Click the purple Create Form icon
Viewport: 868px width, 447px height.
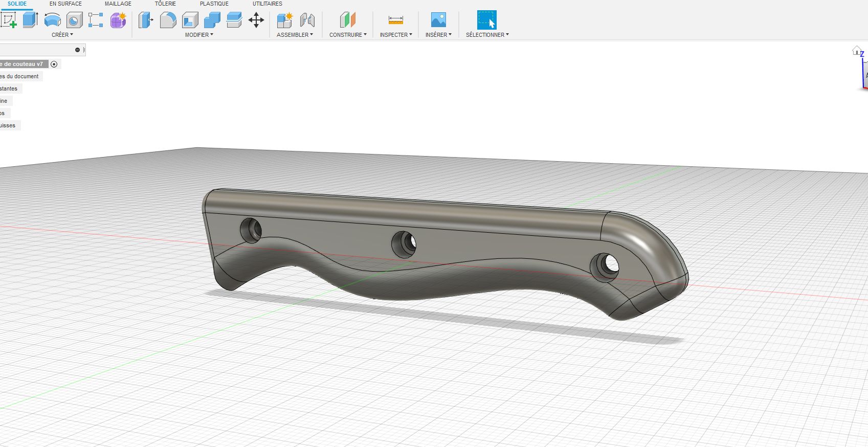(x=118, y=20)
